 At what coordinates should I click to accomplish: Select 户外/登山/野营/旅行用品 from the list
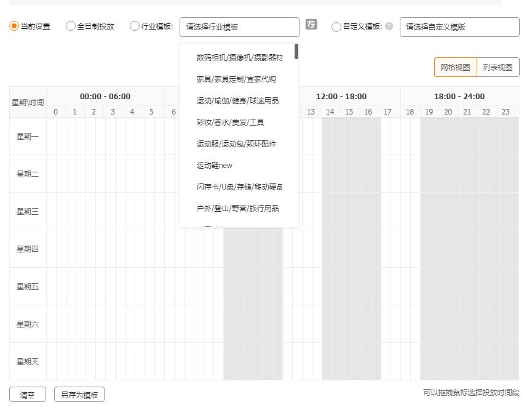(237, 208)
